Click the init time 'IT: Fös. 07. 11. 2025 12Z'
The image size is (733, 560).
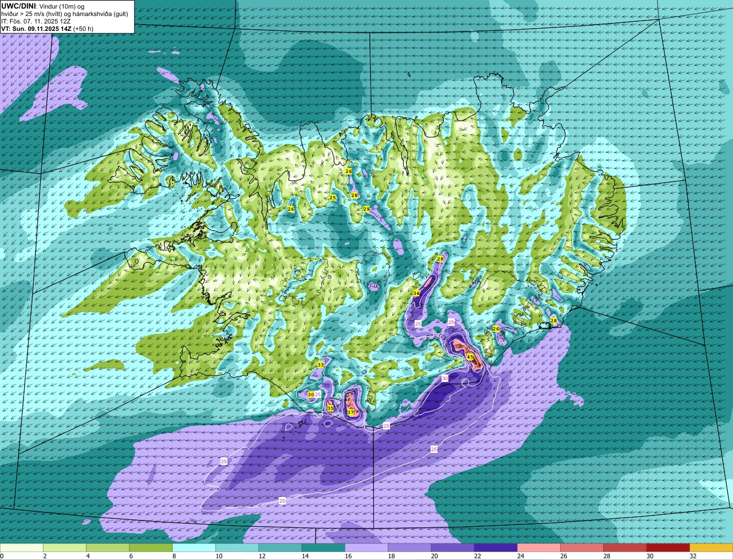[x=36, y=21]
